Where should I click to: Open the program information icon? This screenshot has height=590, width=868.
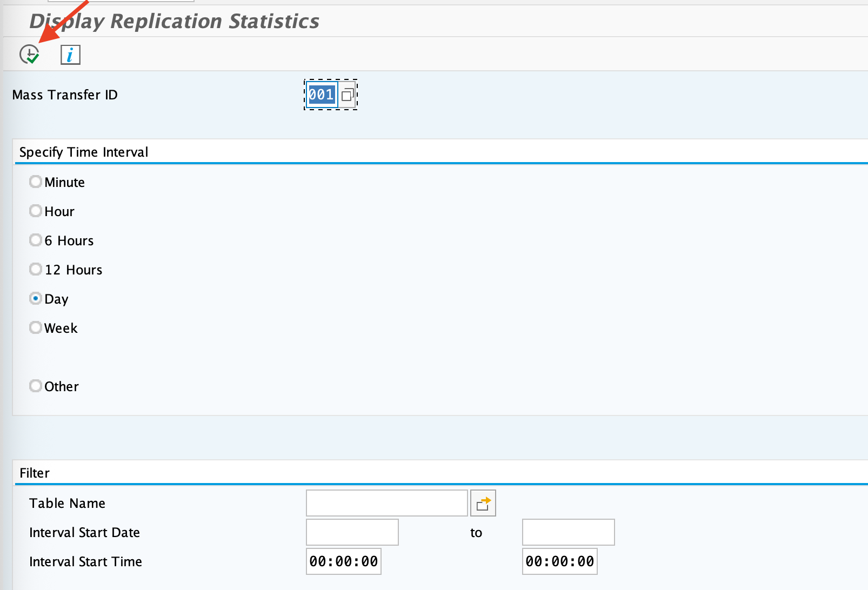tap(70, 54)
